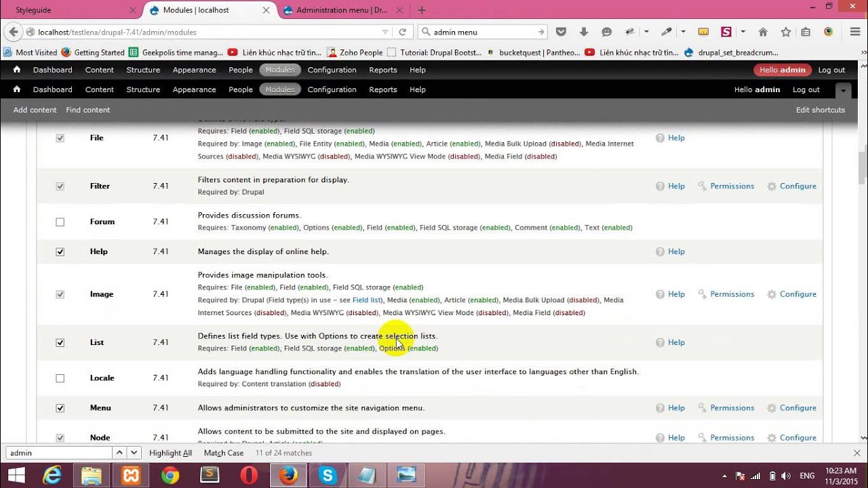Screen dimensions: 868x488
Task: Click the admin menu search box
Action: coord(484,32)
